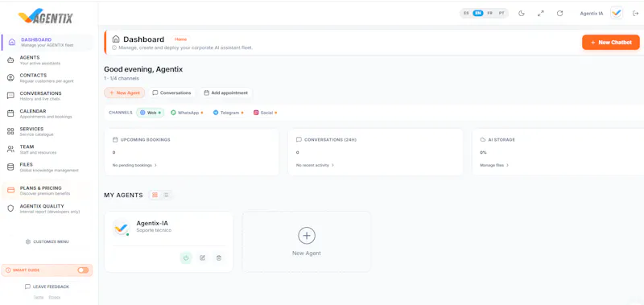Click 'Good evening, Agentix' greeting text

(x=143, y=69)
